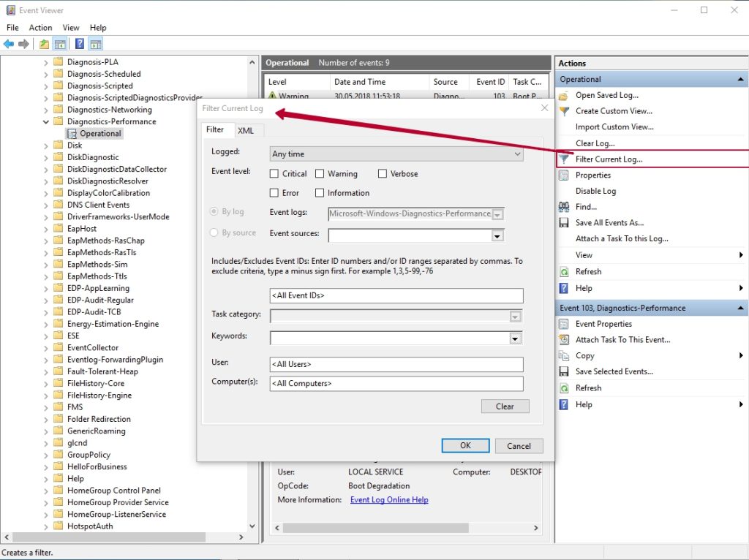Click Help icon under Event 103 section
This screenshot has width=749, height=560.
[x=564, y=405]
